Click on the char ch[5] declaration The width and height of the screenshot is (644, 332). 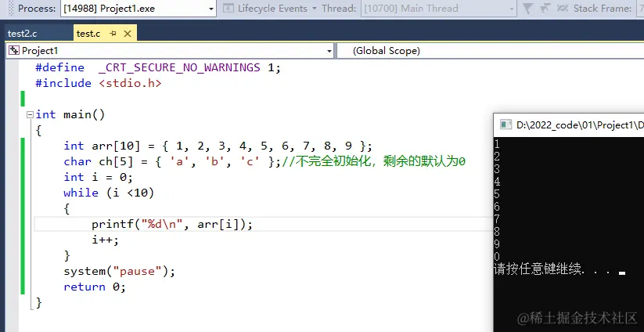pyautogui.click(x=172, y=161)
